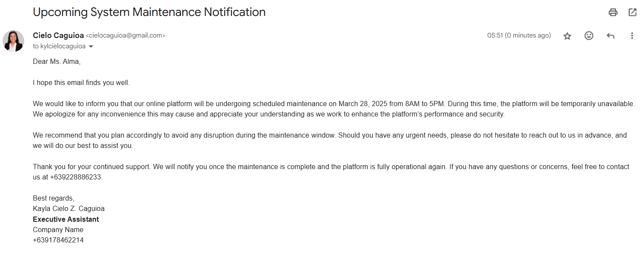
Task: Click the 05:51 timestamp
Action: 495,35
